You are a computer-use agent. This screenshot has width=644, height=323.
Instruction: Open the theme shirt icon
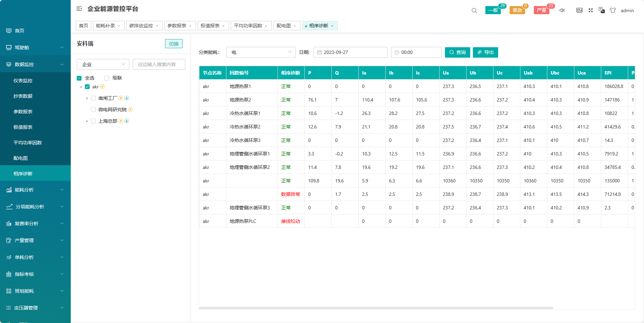(613, 10)
